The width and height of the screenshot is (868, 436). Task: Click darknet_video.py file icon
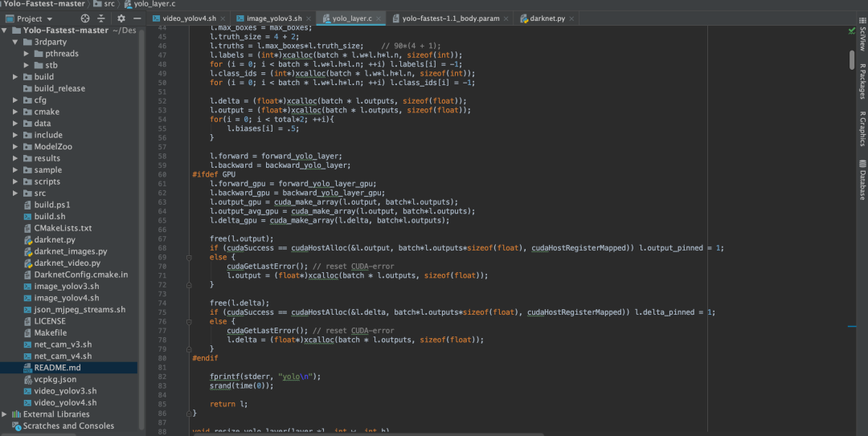coord(28,263)
